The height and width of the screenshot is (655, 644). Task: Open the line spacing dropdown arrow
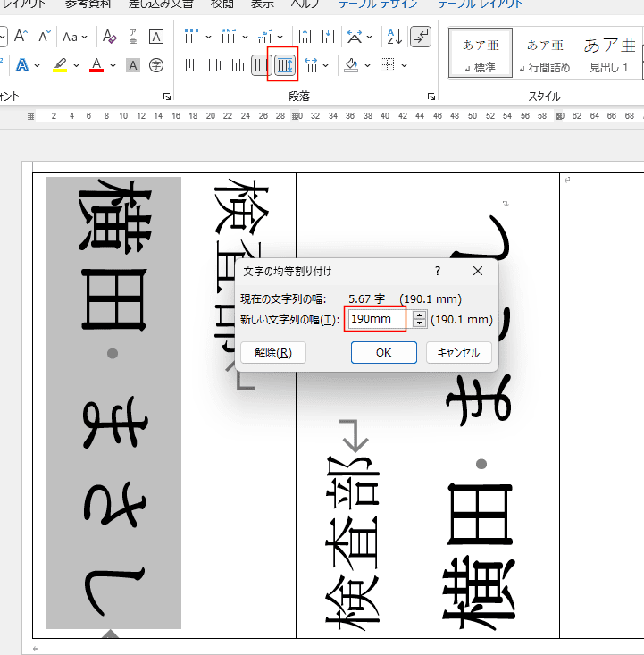pos(326,65)
